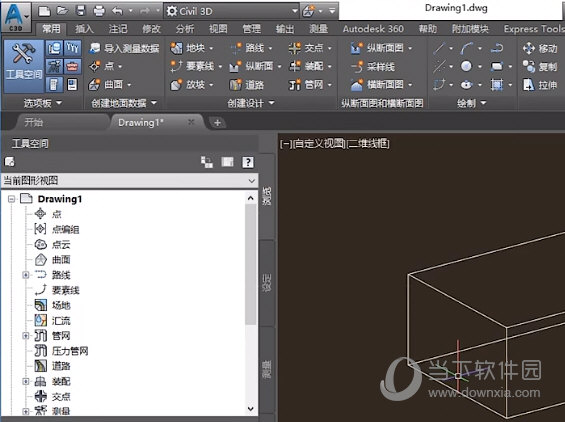This screenshot has width=565, height=422.
Task: Expand the 路线 alignments tree node
Action: (x=26, y=275)
